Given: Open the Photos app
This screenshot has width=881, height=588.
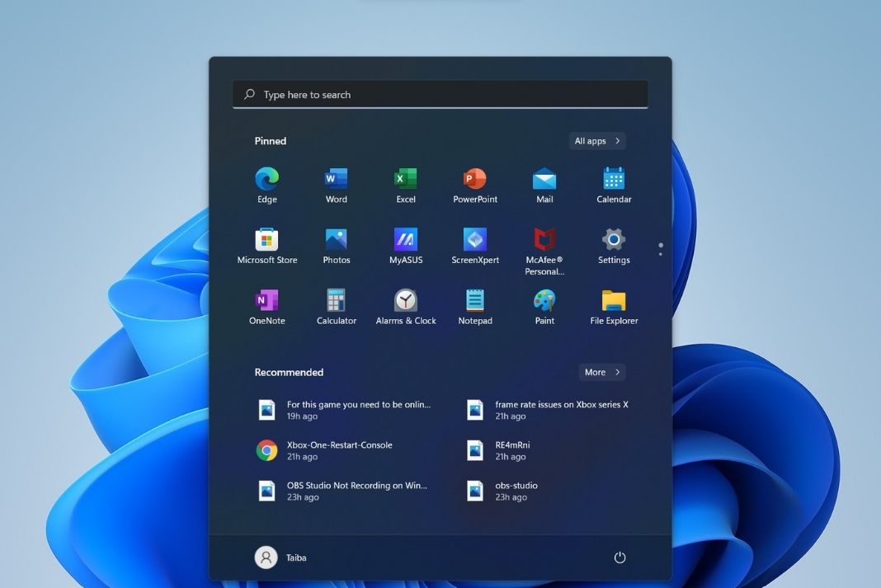Looking at the screenshot, I should [336, 245].
